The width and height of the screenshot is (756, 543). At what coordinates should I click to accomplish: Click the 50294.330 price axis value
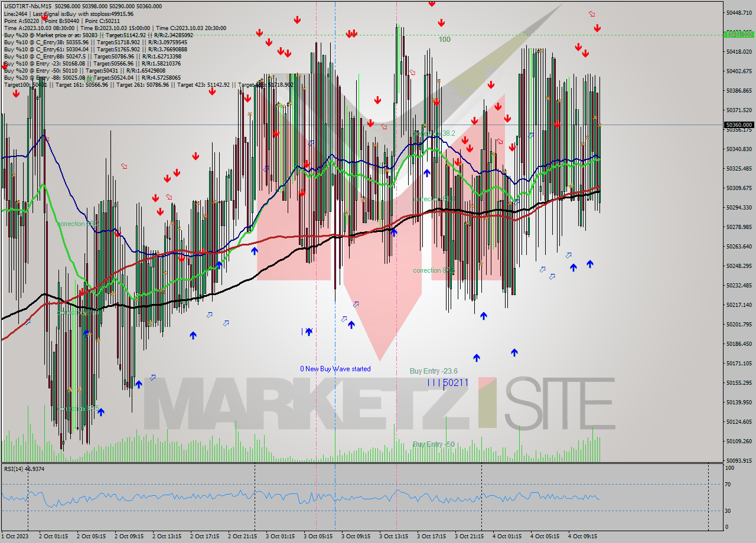point(739,207)
